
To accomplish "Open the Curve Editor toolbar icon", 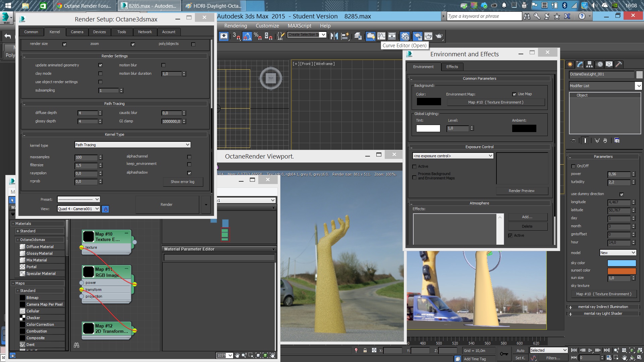I will (x=381, y=36).
